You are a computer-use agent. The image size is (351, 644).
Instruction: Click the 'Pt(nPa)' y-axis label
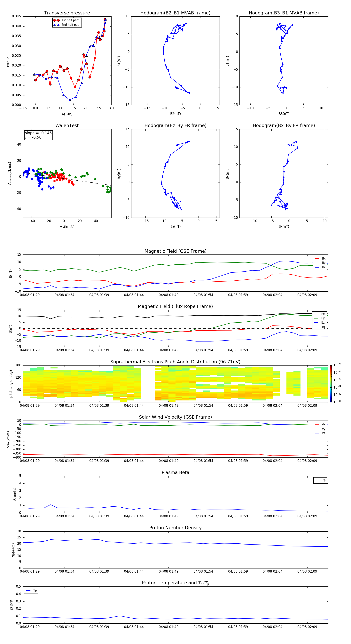click(x=8, y=61)
